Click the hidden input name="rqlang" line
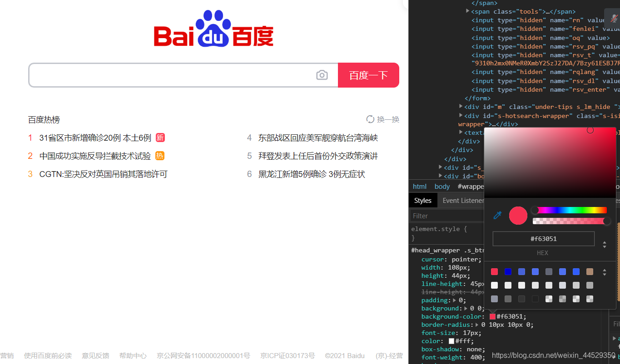Image resolution: width=620 pixels, height=364 pixels. [x=546, y=72]
